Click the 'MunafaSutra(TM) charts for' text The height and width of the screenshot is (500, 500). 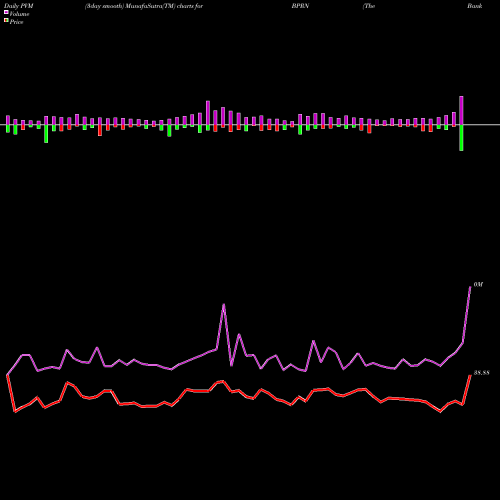point(164,6)
